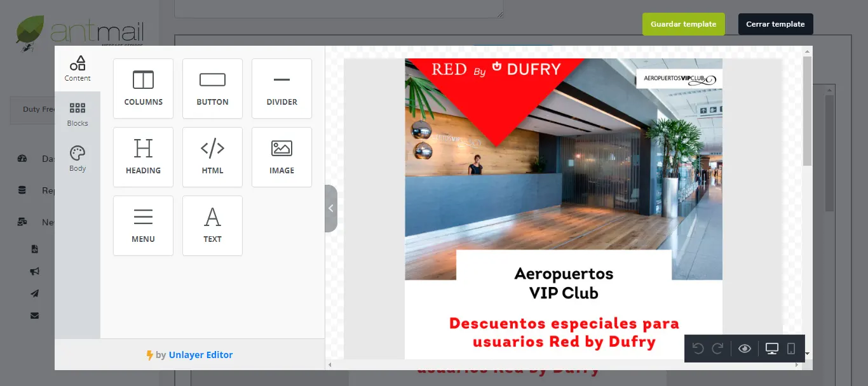Screen dimensions: 868x386
Task: Click the canvas scroll down arrow
Action: 808,354
